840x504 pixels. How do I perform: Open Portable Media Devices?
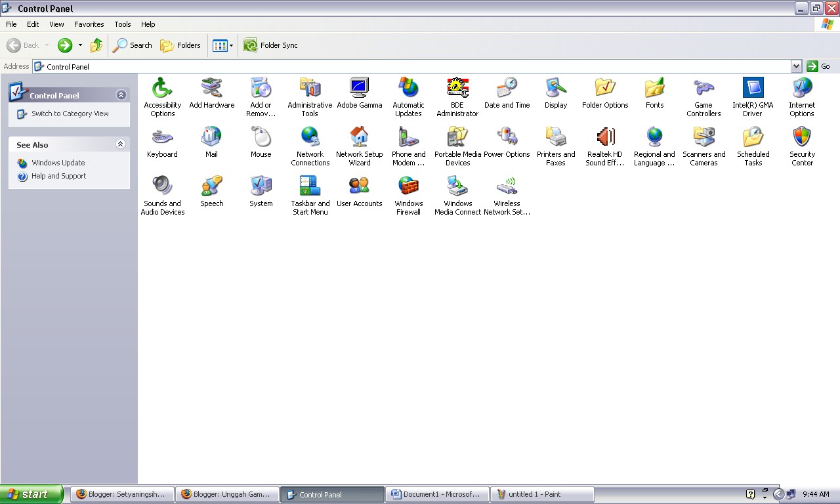[x=457, y=146]
